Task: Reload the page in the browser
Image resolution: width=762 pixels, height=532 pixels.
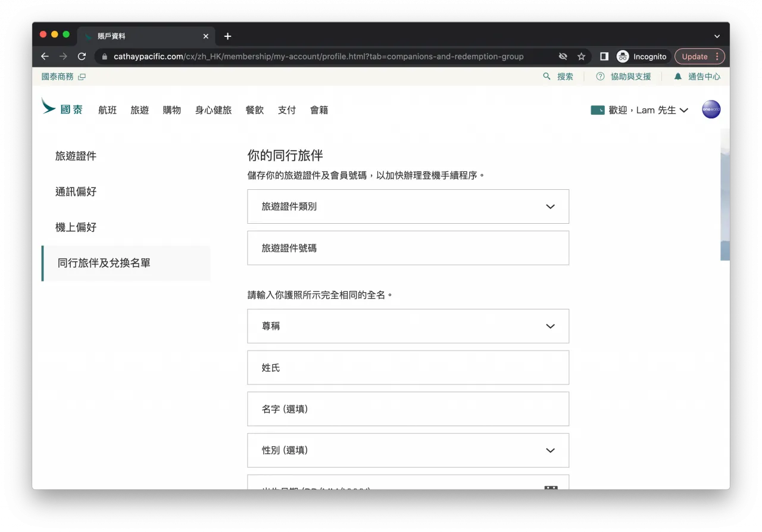Action: pyautogui.click(x=82, y=57)
